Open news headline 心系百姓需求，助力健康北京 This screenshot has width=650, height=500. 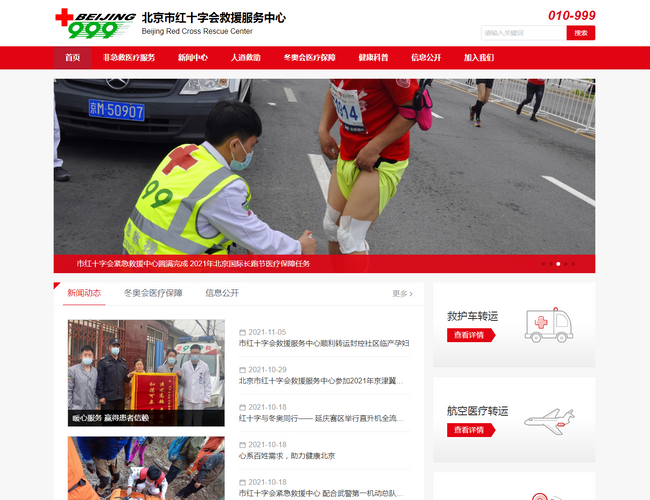tap(287, 456)
